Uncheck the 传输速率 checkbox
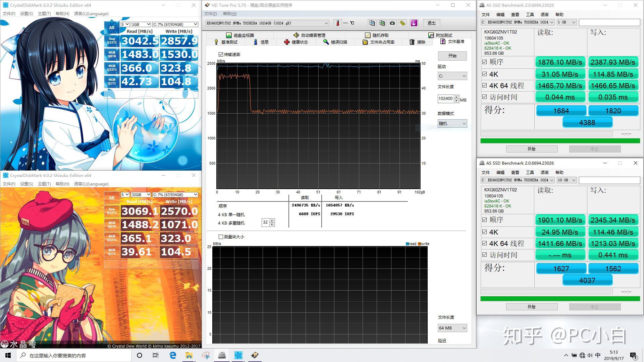The image size is (644, 362). click(221, 54)
